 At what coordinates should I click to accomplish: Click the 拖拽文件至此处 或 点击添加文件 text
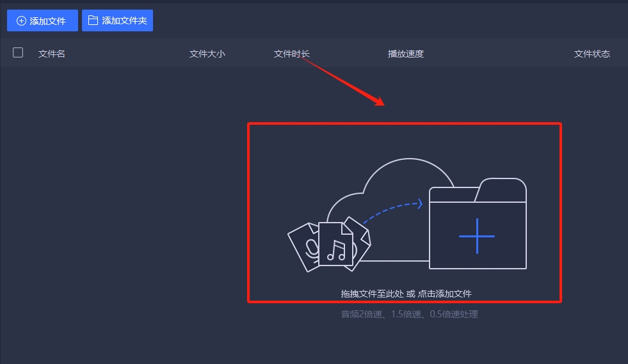(x=406, y=294)
